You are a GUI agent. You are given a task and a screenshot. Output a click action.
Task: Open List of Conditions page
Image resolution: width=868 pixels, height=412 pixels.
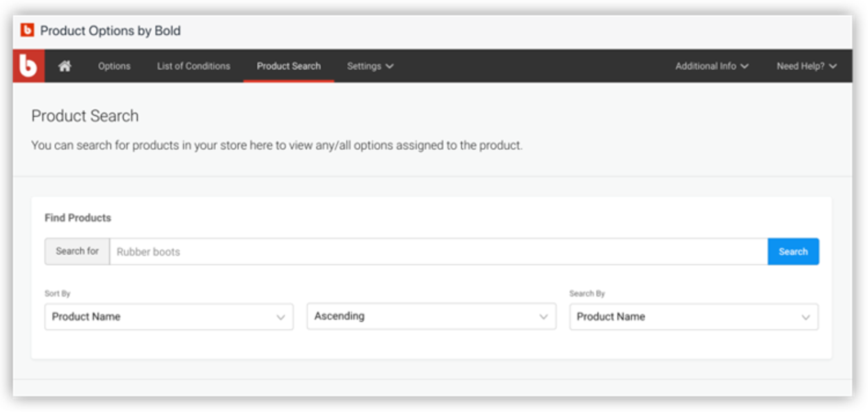point(194,66)
